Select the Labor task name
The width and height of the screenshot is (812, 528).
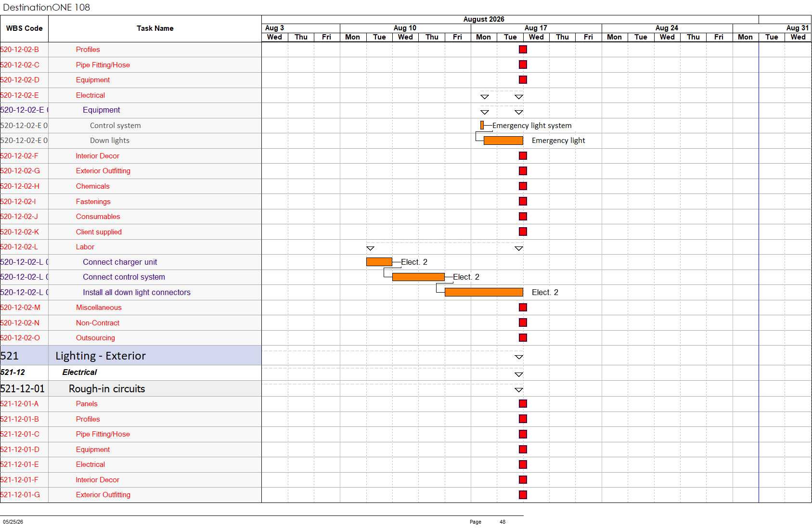[x=85, y=247]
